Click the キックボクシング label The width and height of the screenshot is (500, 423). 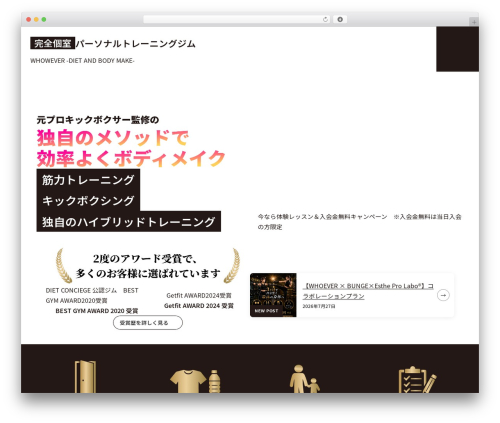point(88,201)
